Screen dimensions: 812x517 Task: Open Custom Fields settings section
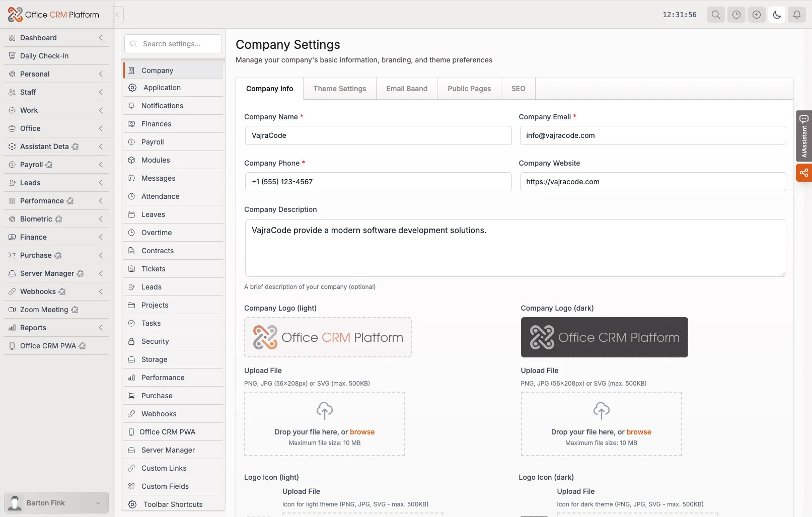[x=173, y=486]
